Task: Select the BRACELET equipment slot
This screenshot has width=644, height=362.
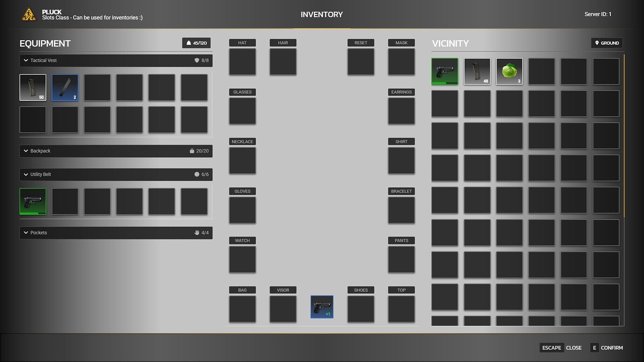Action: (401, 210)
